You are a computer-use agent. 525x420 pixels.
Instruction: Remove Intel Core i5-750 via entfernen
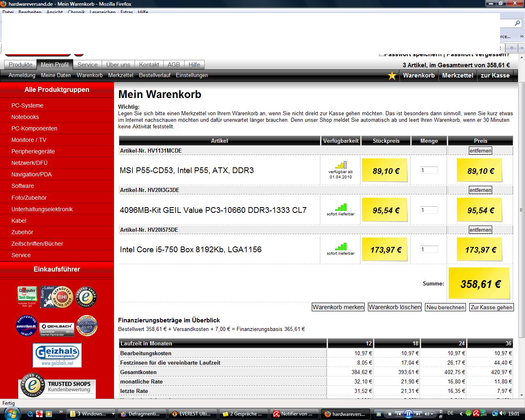tap(480, 230)
